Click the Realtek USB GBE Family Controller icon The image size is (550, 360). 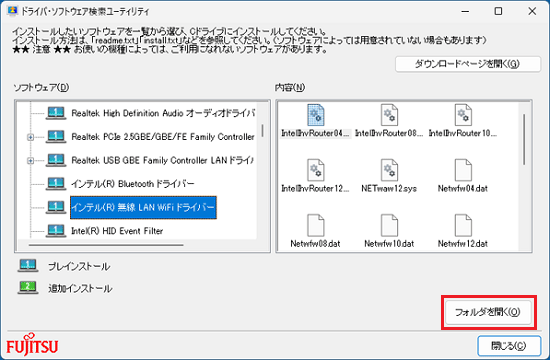pos(56,160)
